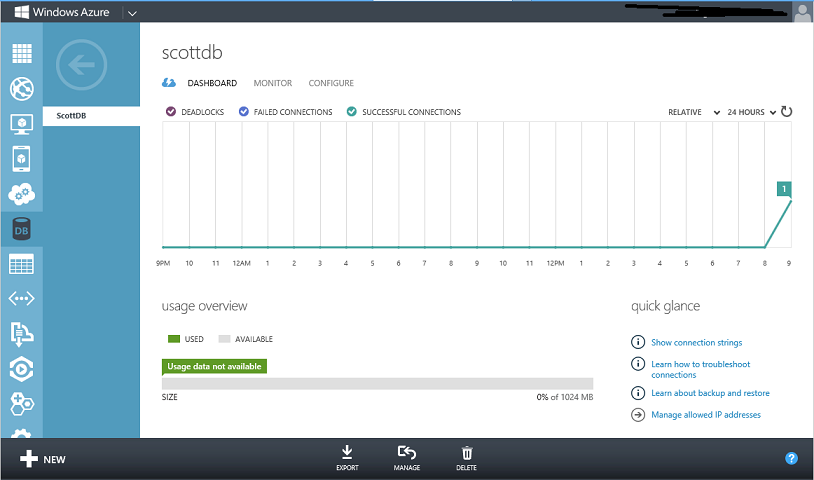
Task: Click the size usage bar
Action: (377, 383)
